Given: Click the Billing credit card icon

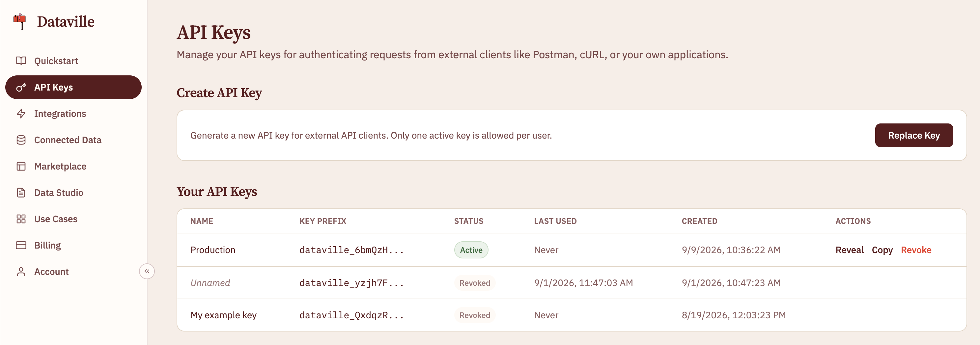Looking at the screenshot, I should pyautogui.click(x=21, y=245).
